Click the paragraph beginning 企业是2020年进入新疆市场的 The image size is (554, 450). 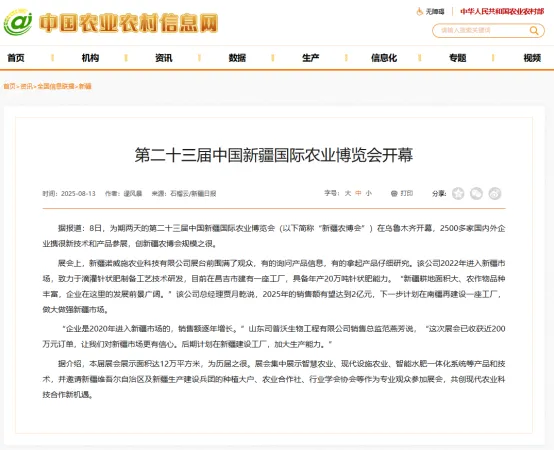(274, 336)
